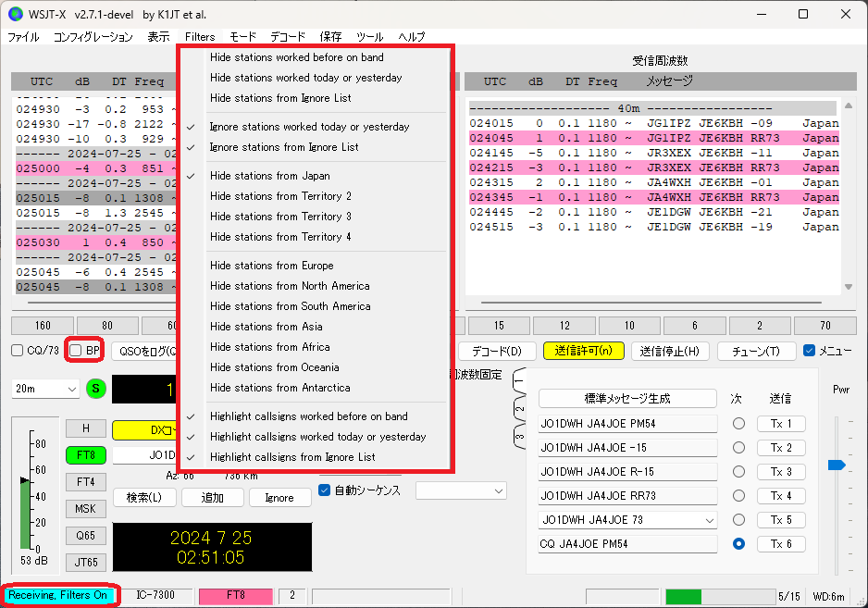Open the Filters menu
Screen dimensions: 868x608
[200, 37]
